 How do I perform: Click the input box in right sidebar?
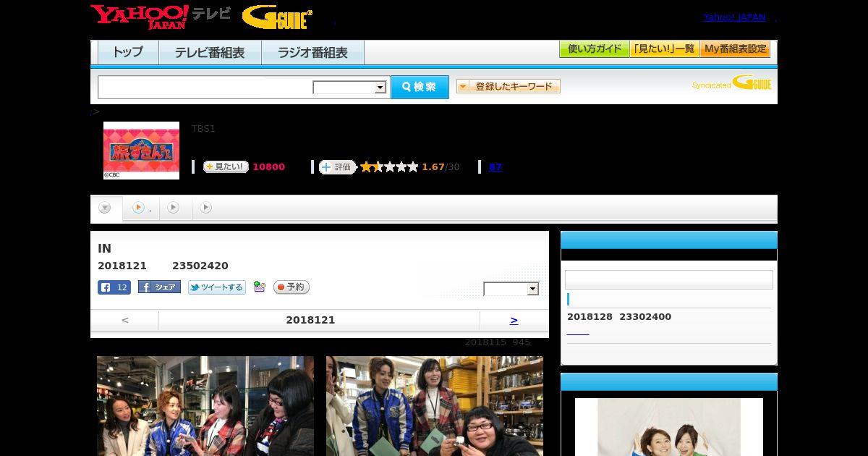(x=669, y=280)
